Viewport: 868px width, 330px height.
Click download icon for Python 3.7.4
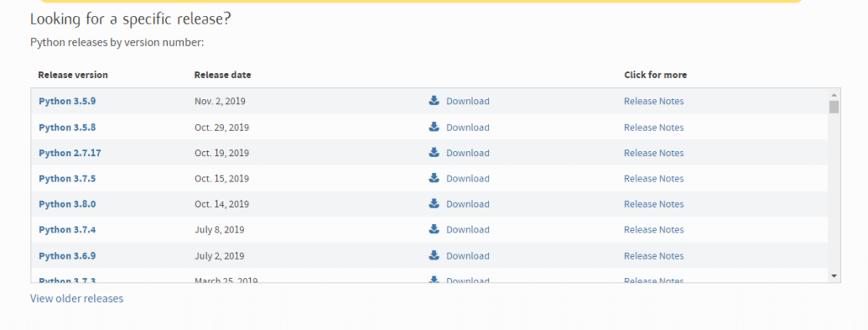pos(434,229)
